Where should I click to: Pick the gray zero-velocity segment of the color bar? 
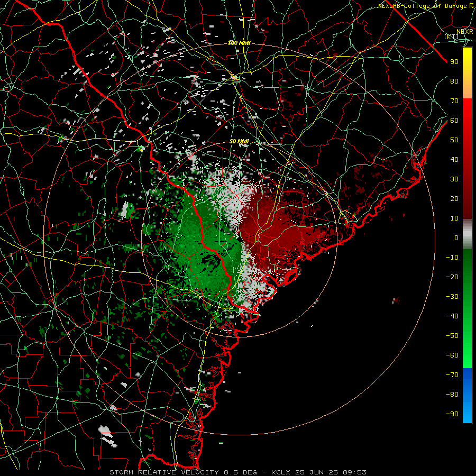click(467, 234)
